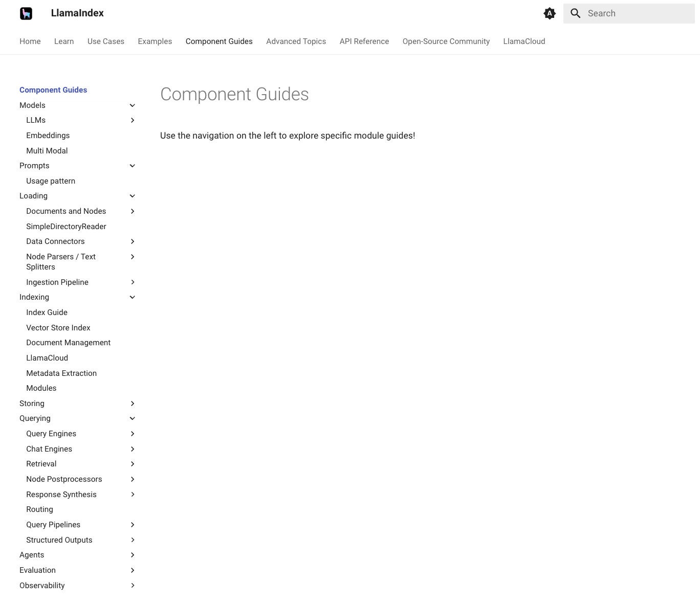Expand the Storing section chevron
This screenshot has height=604, width=700.
point(133,404)
